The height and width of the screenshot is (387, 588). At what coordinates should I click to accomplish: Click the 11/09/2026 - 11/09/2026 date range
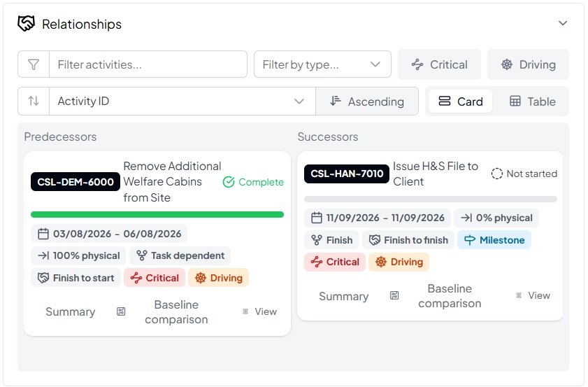[x=385, y=218]
